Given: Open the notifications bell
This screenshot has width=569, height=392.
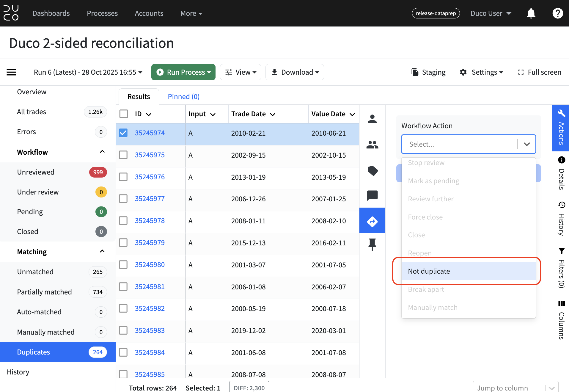Looking at the screenshot, I should coord(531,13).
